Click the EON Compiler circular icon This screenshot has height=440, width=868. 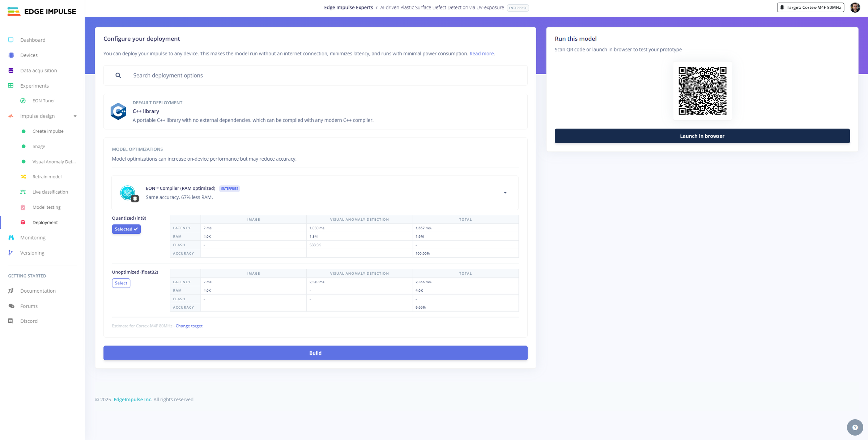(128, 193)
